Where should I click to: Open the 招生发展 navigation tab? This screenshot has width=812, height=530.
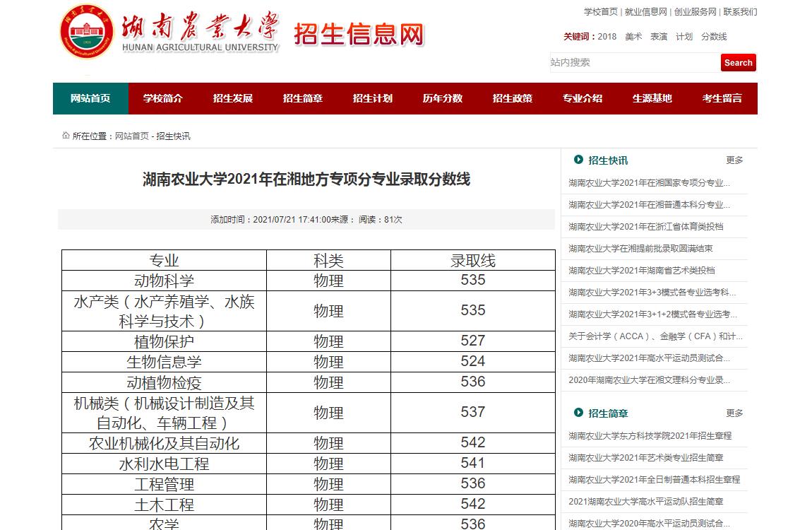coord(233,98)
